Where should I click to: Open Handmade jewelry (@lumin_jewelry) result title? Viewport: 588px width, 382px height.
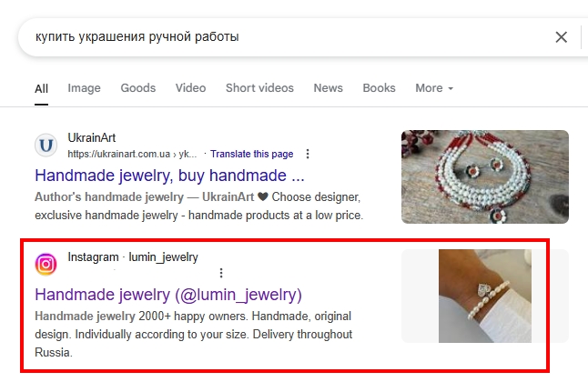coord(168,295)
